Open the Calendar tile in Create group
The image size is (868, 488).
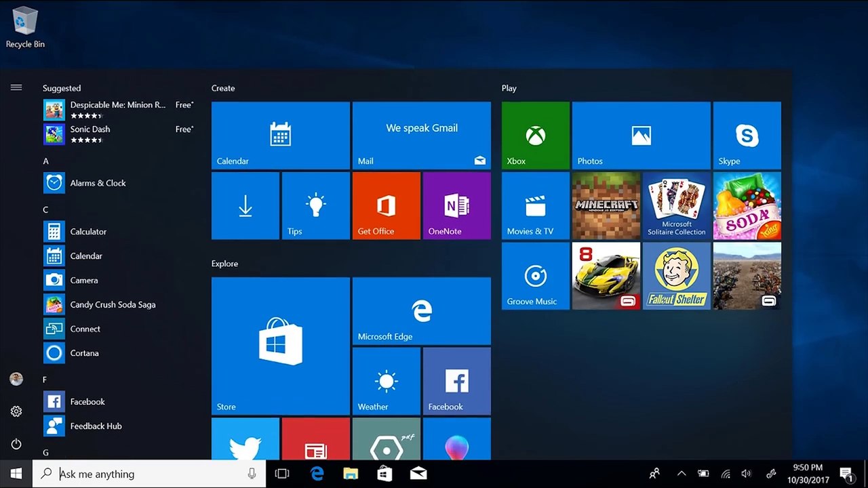click(x=281, y=136)
